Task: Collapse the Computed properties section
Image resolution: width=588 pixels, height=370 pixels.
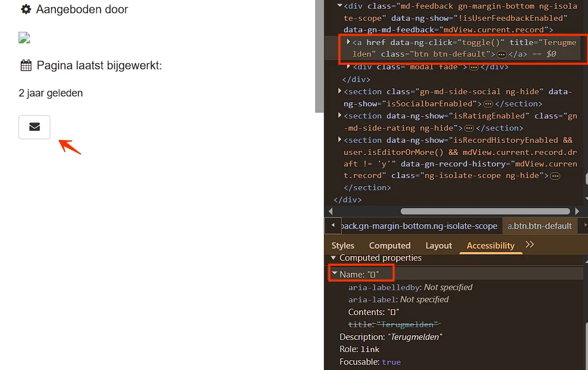Action: tap(333, 258)
